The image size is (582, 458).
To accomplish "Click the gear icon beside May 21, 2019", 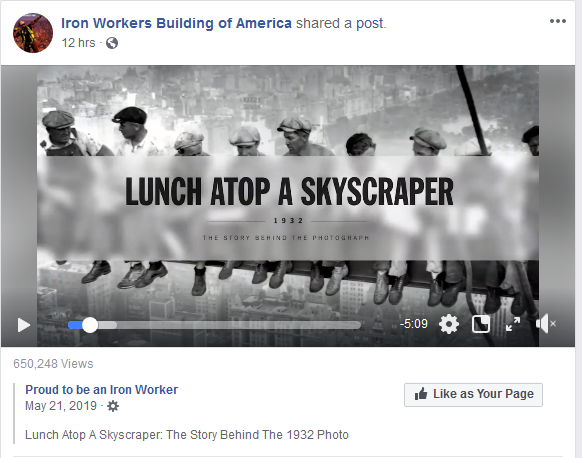I will point(113,406).
